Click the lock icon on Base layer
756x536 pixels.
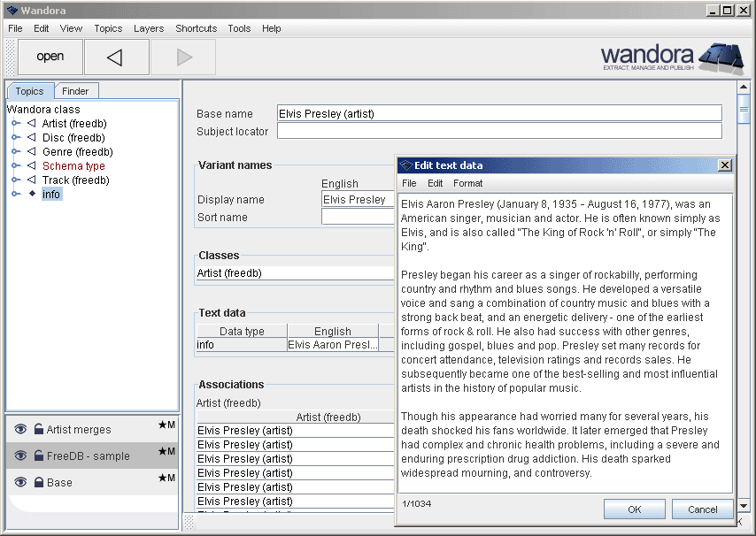(38, 483)
